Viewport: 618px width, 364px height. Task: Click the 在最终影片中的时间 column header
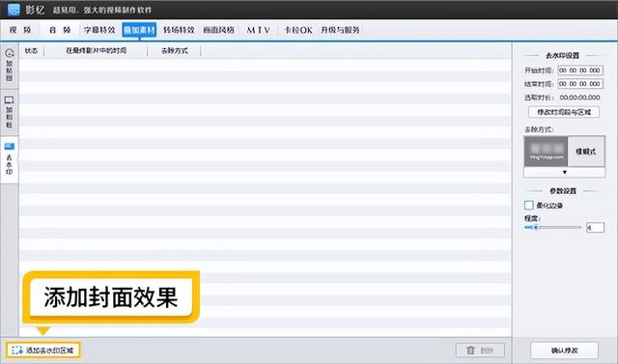[97, 50]
